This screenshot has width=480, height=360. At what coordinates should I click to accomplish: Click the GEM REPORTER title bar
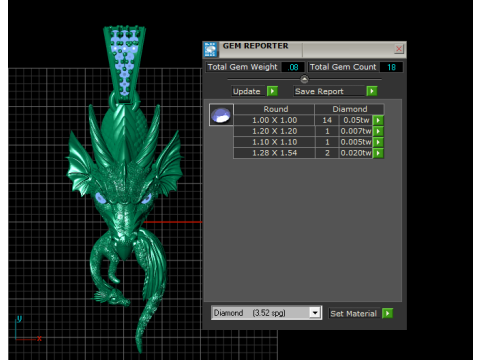click(x=305, y=49)
